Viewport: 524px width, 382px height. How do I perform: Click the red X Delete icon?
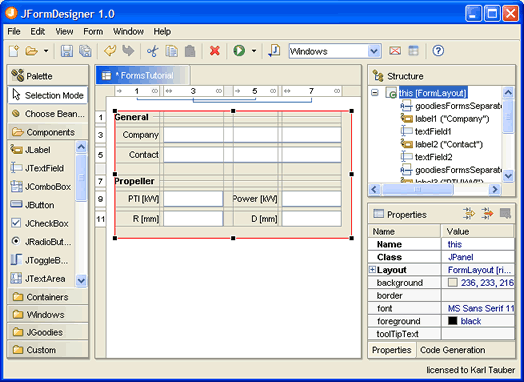(215, 51)
